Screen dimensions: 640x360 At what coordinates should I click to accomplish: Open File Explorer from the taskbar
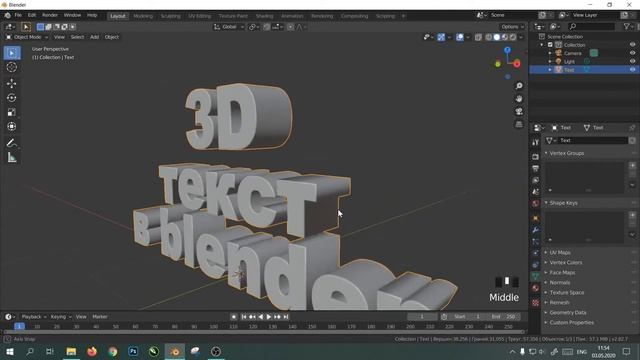pyautogui.click(x=71, y=351)
